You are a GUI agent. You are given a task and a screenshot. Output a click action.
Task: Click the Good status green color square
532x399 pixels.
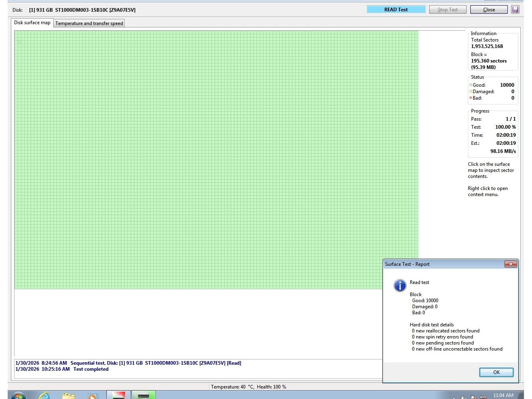pyautogui.click(x=471, y=85)
